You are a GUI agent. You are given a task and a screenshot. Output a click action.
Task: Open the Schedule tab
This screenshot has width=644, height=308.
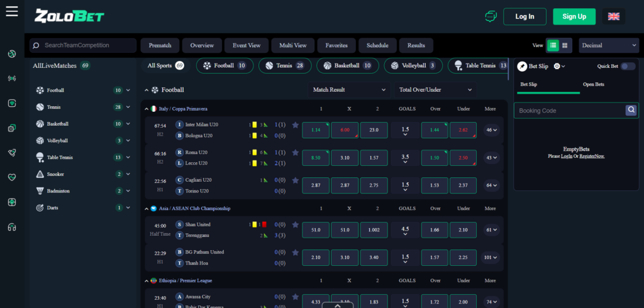click(377, 45)
